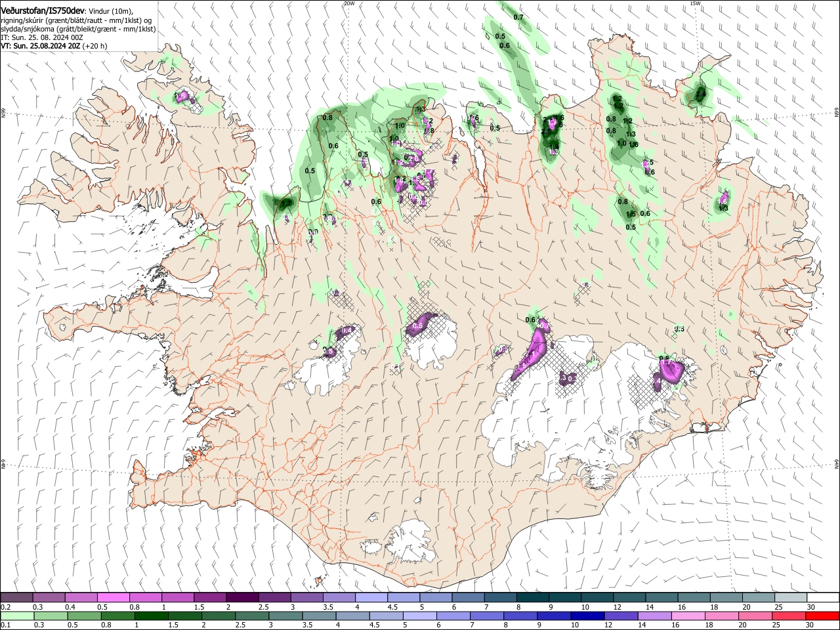
Task: Pick bright red lower swatch after 30
Action: 823,616
